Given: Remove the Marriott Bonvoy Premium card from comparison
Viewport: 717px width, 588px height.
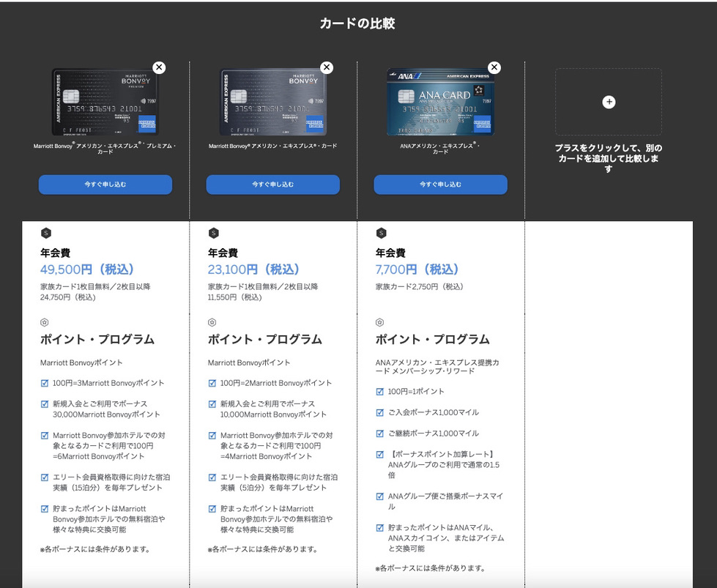Looking at the screenshot, I should point(159,67).
